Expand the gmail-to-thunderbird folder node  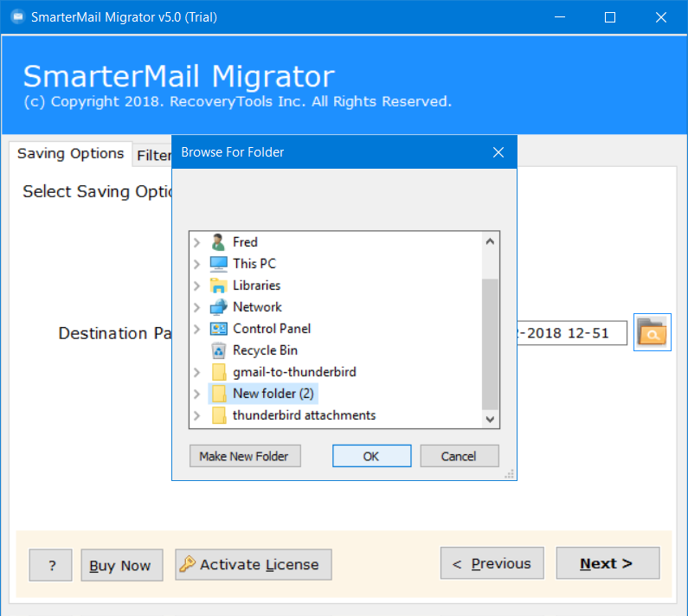tap(197, 372)
